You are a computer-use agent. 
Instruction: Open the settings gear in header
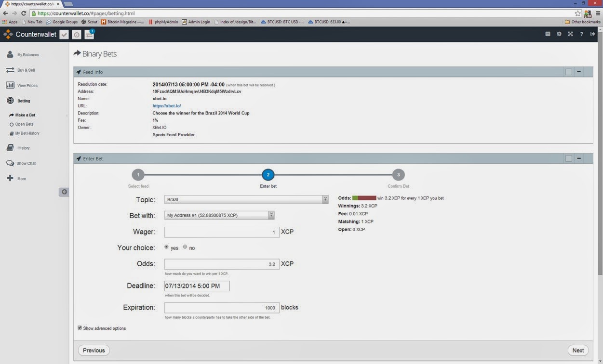pyautogui.click(x=559, y=34)
